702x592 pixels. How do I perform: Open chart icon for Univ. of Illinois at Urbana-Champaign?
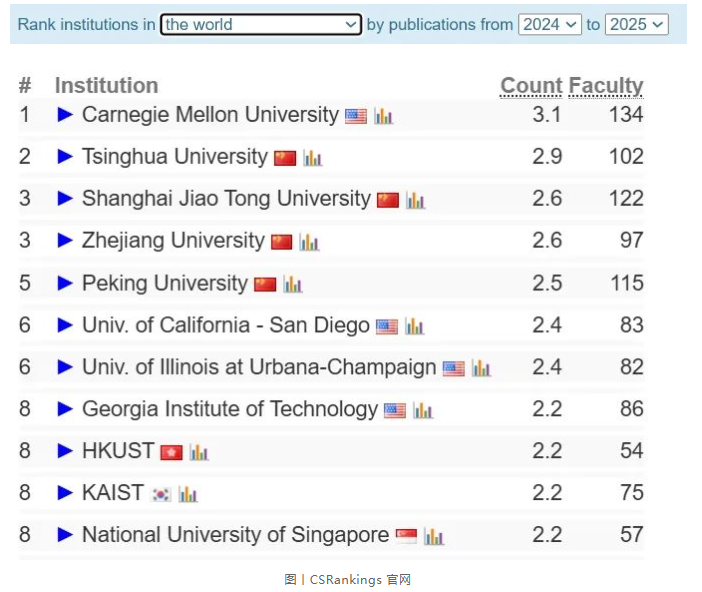pos(481,368)
